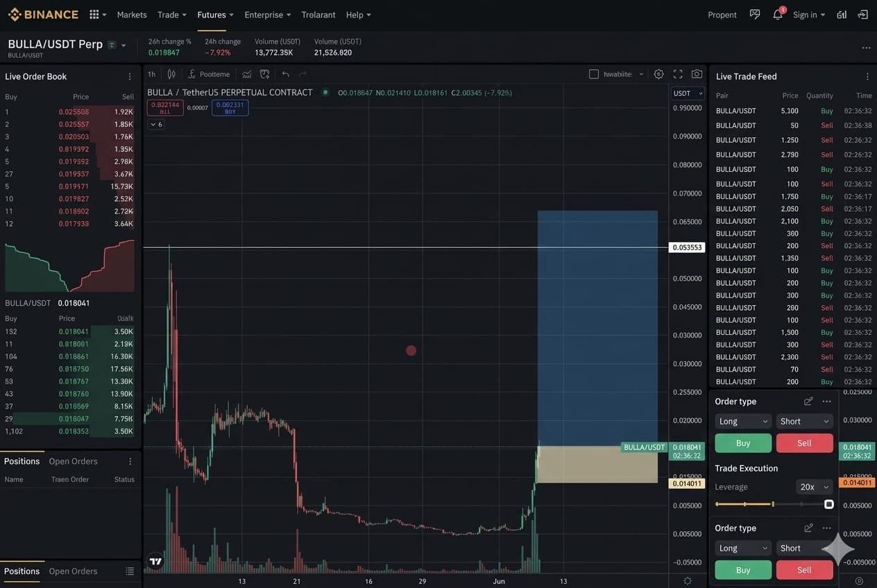
Task: Click the TradingView logo on chart
Action: [155, 561]
